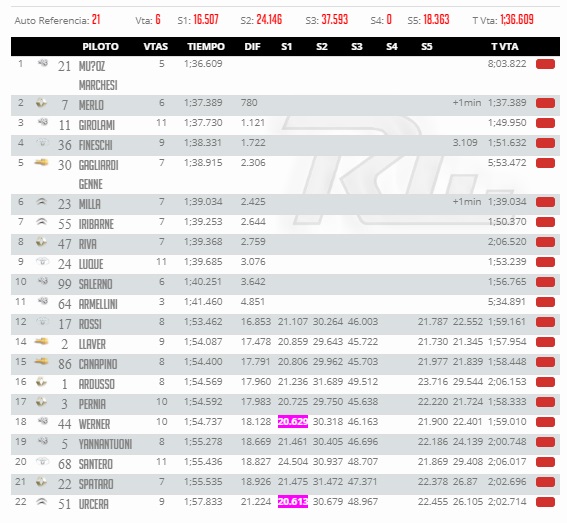The image size is (567, 523).
Task: Click the Citroën logo beside MILLA
Action: (42, 202)
